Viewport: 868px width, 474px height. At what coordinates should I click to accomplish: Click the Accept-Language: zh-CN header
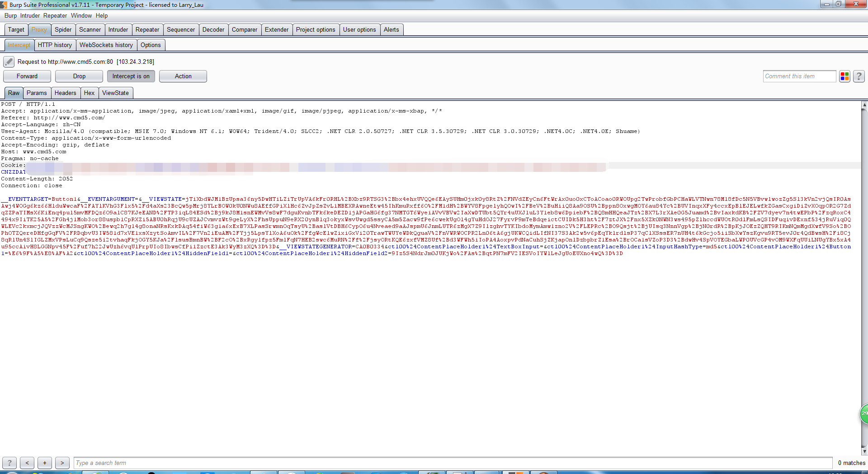[x=41, y=124]
